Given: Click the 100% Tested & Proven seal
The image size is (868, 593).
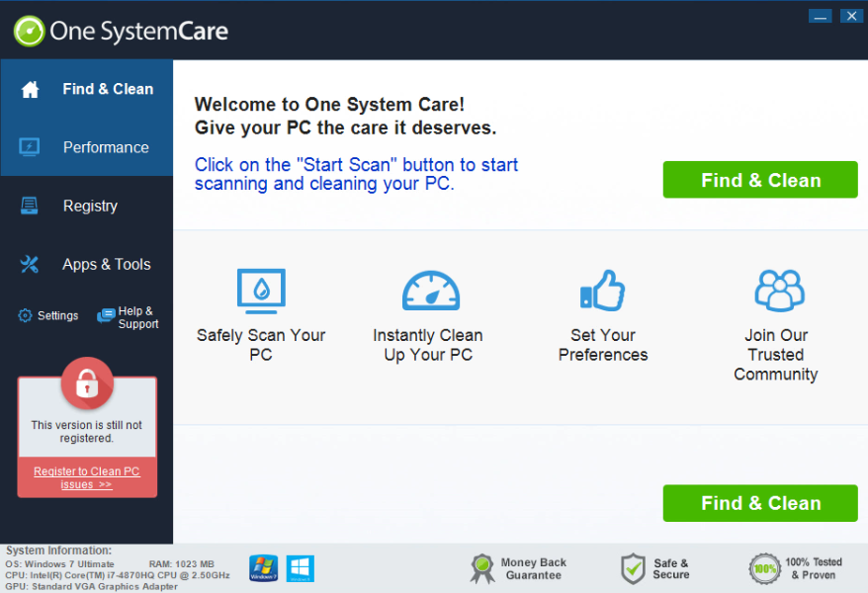Looking at the screenshot, I should point(764,568).
